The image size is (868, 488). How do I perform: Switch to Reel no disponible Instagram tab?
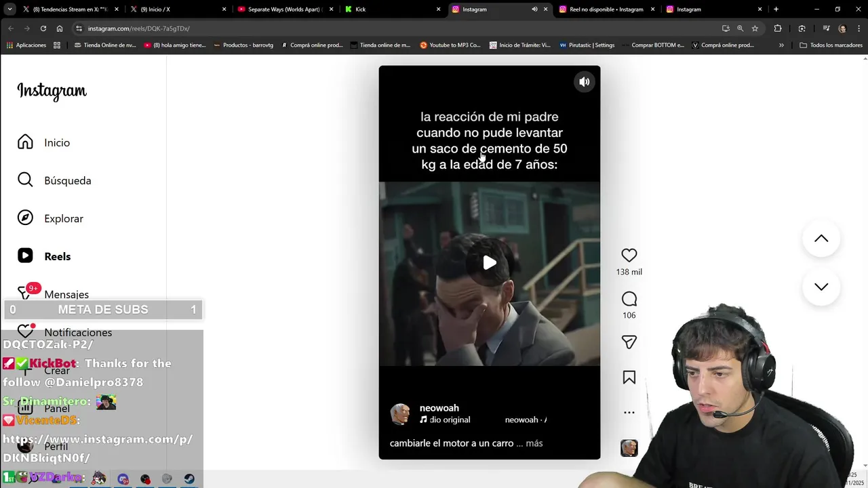[606, 9]
